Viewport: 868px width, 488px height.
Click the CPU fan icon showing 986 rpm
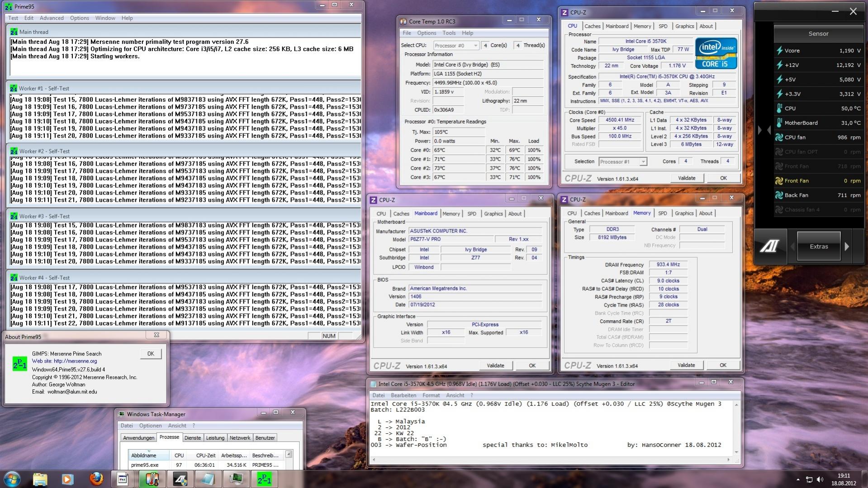click(x=779, y=137)
